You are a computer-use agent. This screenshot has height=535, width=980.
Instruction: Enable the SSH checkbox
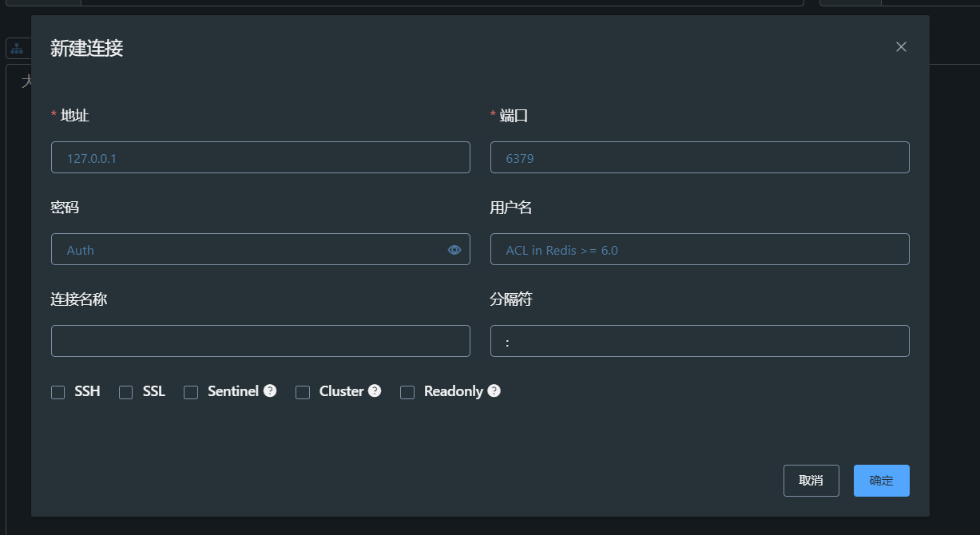click(x=58, y=392)
